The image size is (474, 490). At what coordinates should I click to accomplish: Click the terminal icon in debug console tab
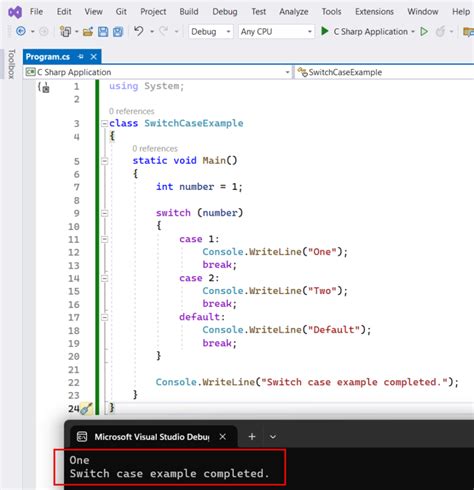82,436
